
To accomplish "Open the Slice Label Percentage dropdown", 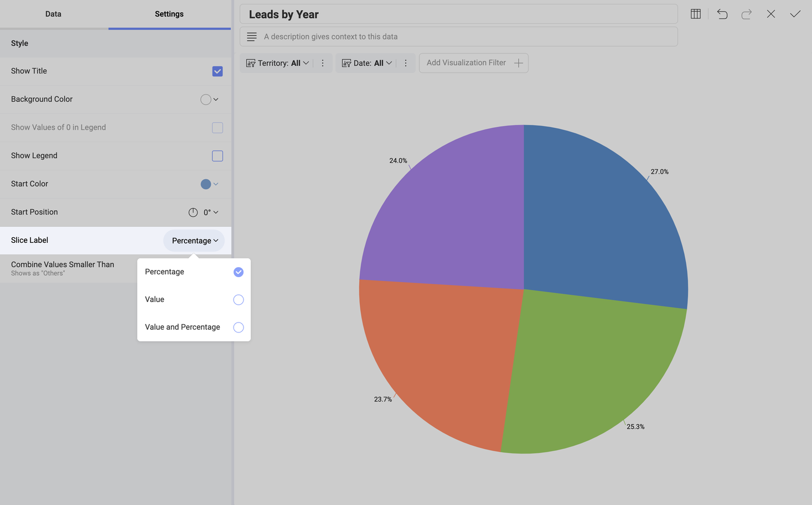I will [x=194, y=241].
